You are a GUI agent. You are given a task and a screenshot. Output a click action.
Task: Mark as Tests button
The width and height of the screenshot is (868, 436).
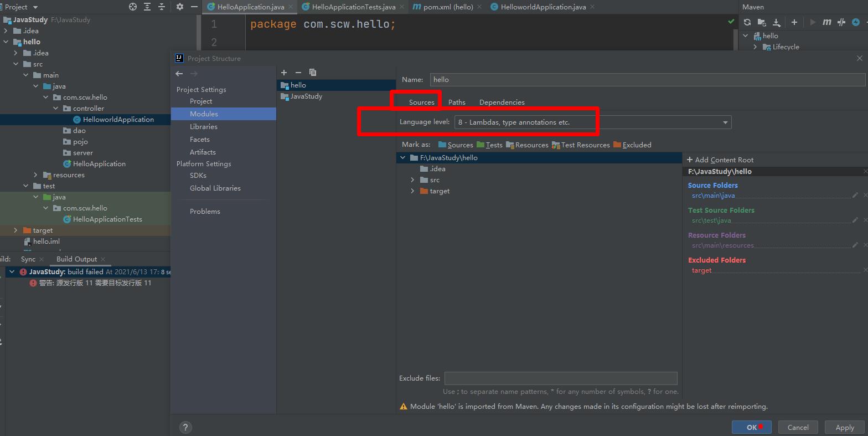tap(489, 145)
